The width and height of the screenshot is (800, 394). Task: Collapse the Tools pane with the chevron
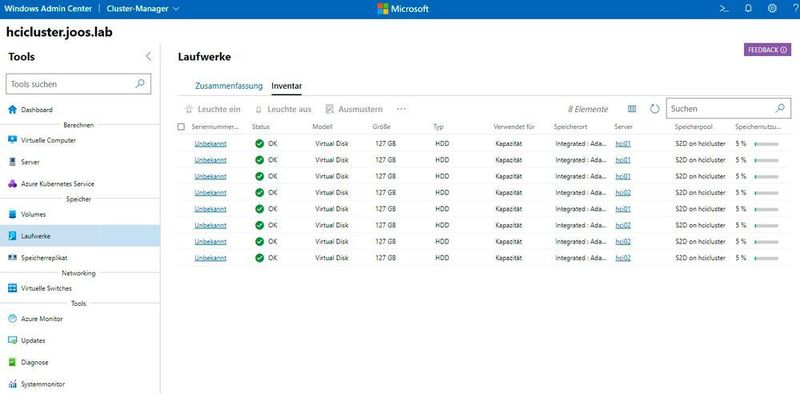148,57
